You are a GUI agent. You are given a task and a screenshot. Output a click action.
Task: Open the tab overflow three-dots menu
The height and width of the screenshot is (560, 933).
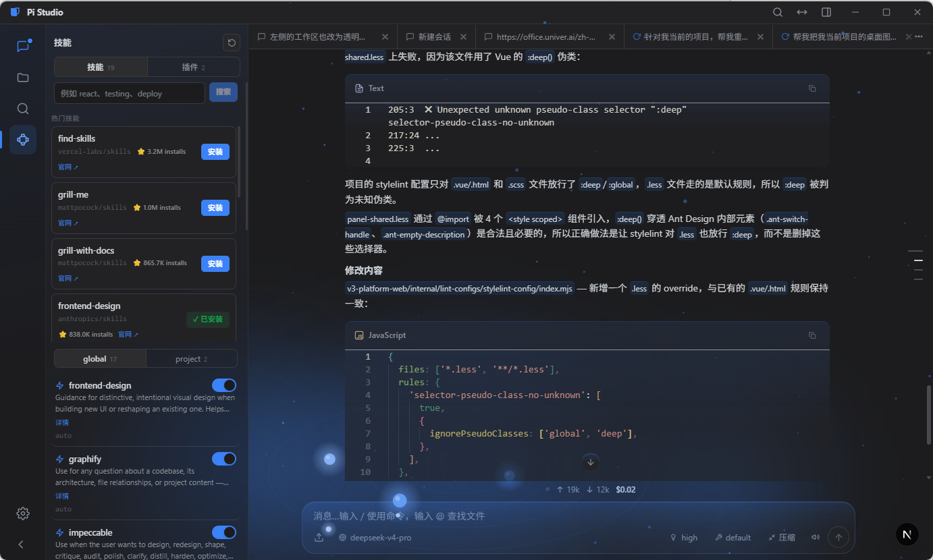(x=918, y=37)
